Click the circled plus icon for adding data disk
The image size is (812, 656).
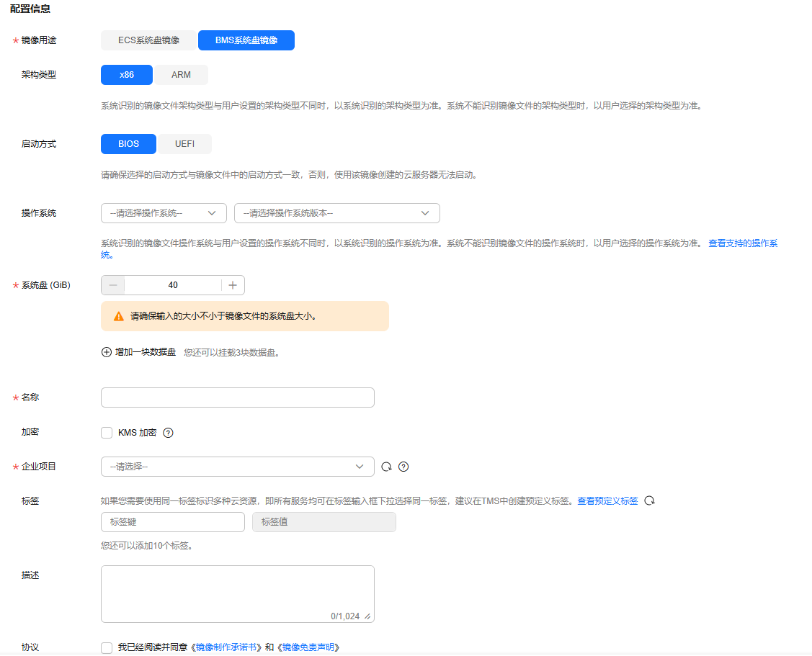106,353
